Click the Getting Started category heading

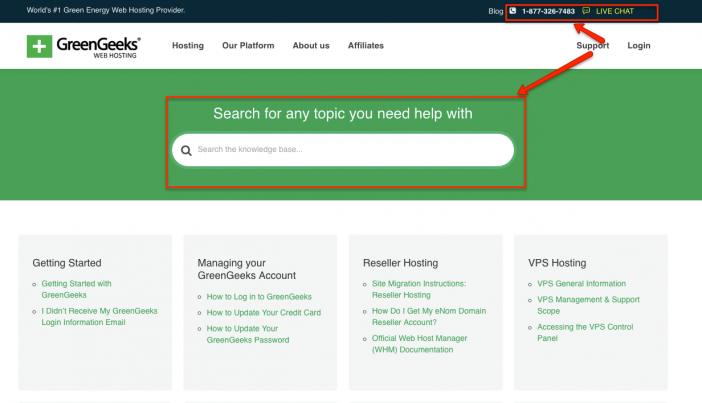click(x=67, y=263)
